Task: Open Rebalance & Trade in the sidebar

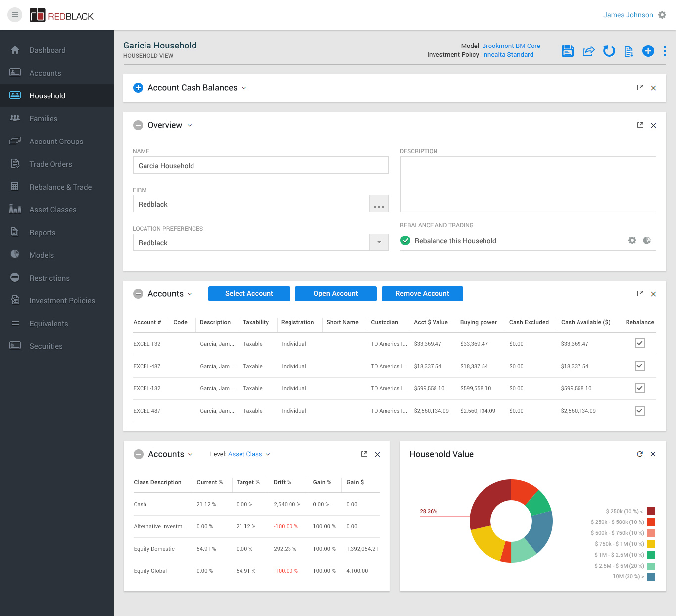Action: tap(60, 187)
